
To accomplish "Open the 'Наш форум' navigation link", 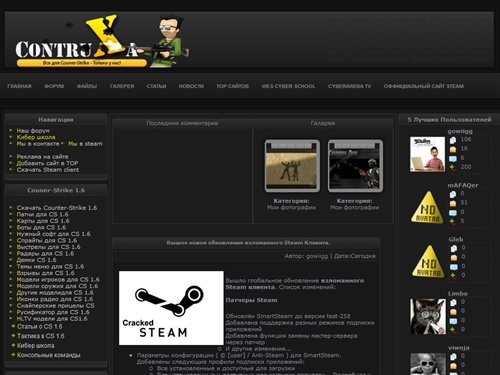I will pyautogui.click(x=33, y=131).
